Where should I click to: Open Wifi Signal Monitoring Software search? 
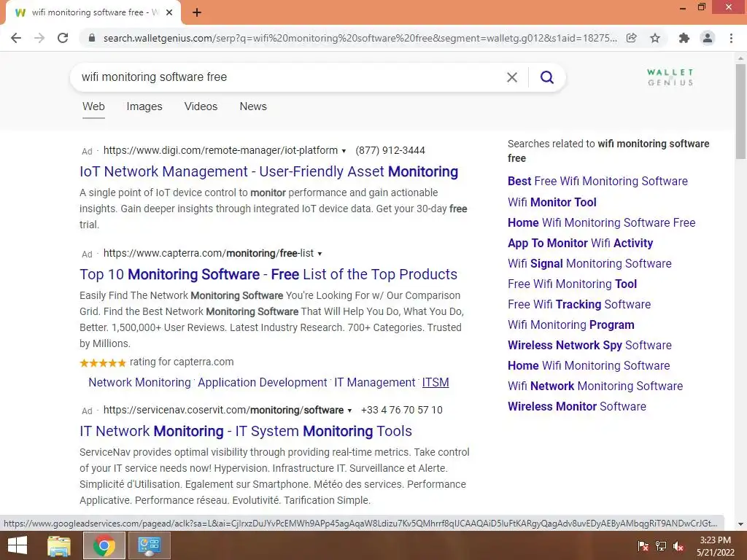589,264
